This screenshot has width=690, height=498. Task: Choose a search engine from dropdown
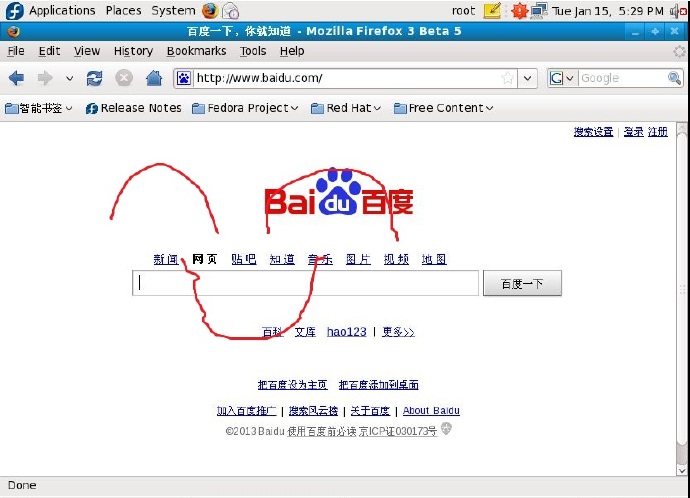[x=562, y=78]
